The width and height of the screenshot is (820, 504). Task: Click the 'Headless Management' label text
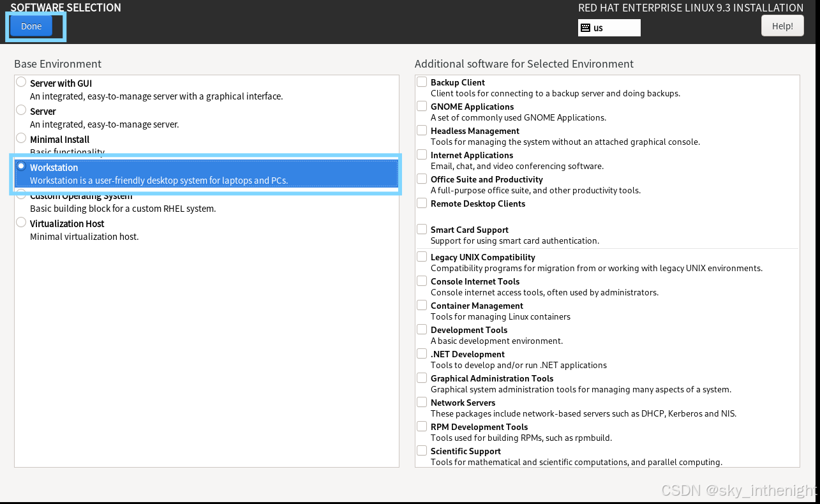pos(475,131)
